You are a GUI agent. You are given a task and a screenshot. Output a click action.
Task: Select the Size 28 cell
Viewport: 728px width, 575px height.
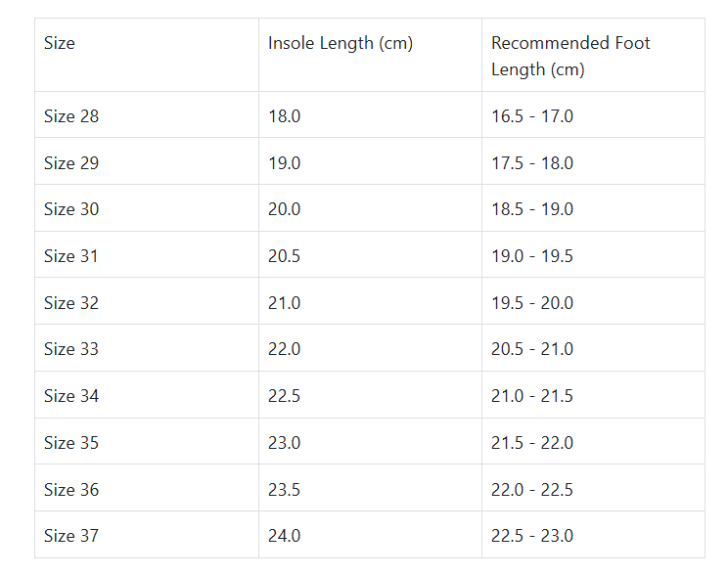pos(71,116)
